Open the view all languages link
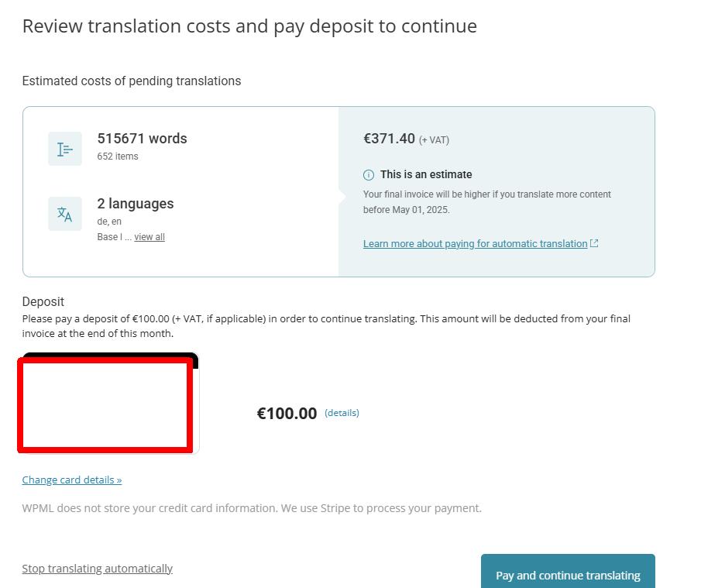The image size is (701, 588). (149, 237)
